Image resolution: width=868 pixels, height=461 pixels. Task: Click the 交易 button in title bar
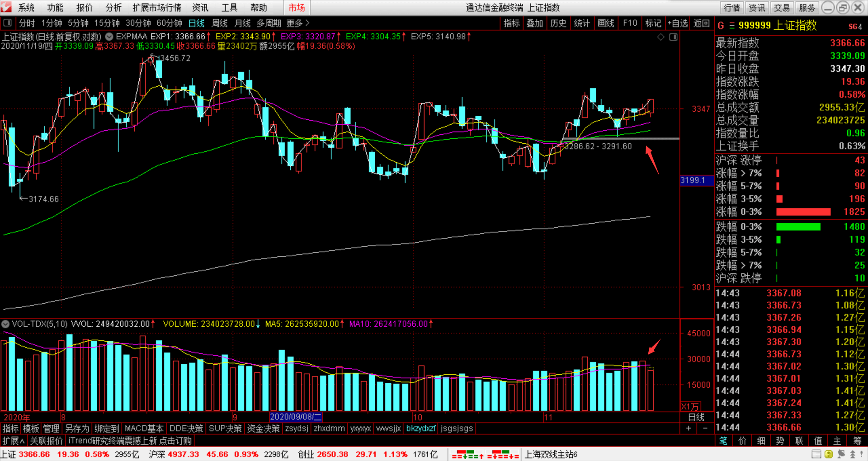(782, 8)
